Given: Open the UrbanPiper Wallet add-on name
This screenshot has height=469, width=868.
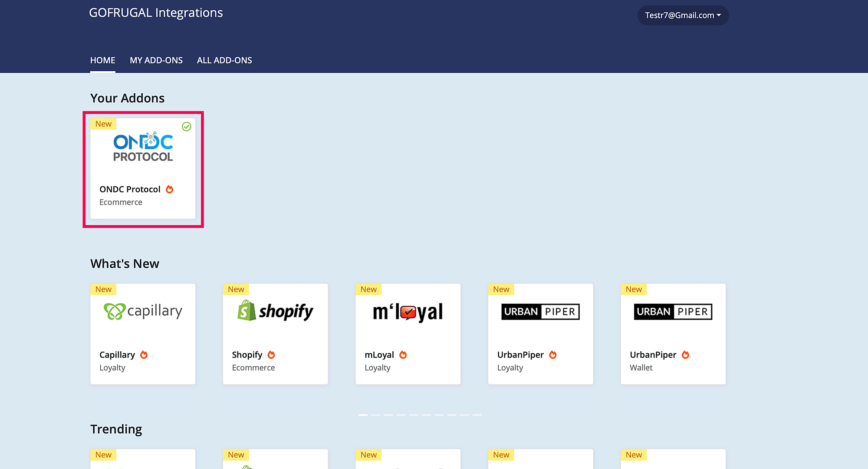Looking at the screenshot, I should click(x=653, y=355).
